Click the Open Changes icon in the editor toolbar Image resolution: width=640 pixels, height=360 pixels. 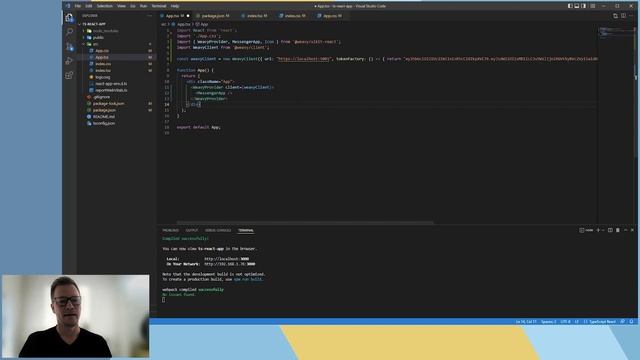[x=615, y=16]
